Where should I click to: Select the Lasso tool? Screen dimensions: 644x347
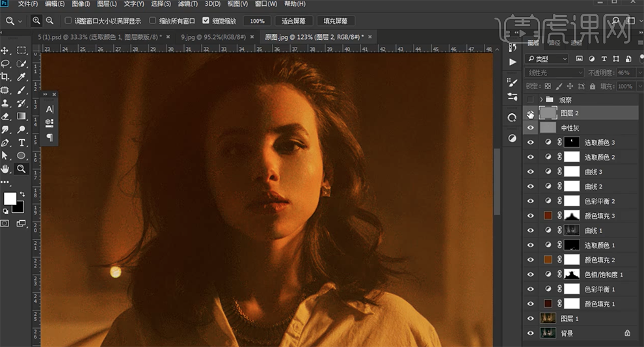pos(5,63)
